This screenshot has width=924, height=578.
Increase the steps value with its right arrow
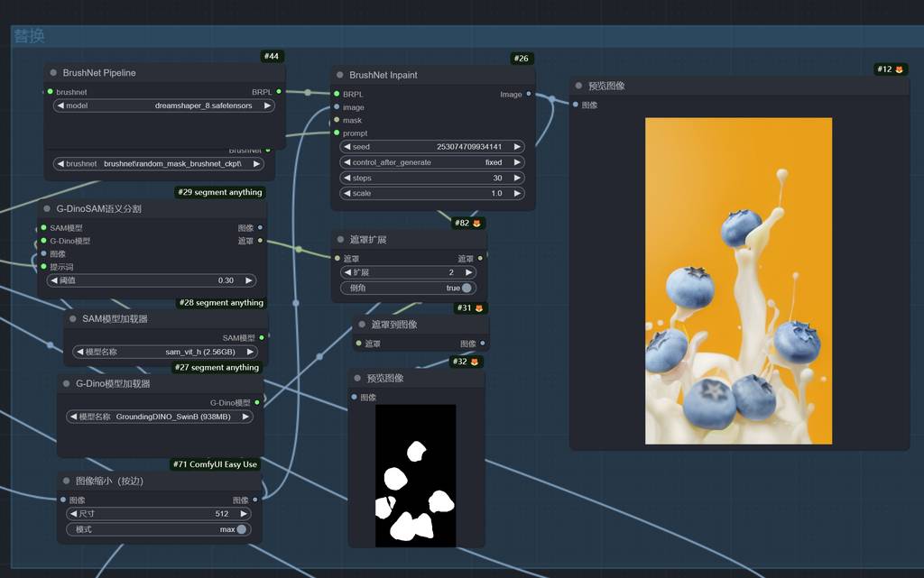click(517, 179)
